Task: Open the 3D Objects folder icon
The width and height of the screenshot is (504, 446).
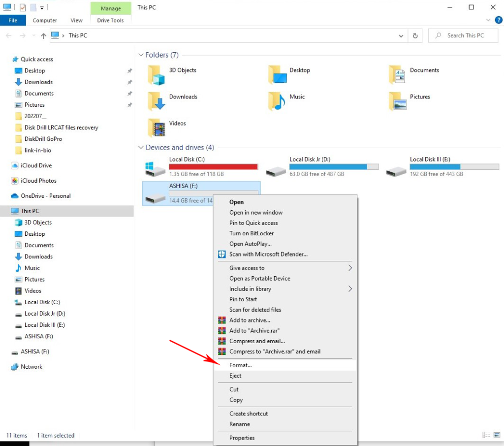Action: [x=157, y=75]
